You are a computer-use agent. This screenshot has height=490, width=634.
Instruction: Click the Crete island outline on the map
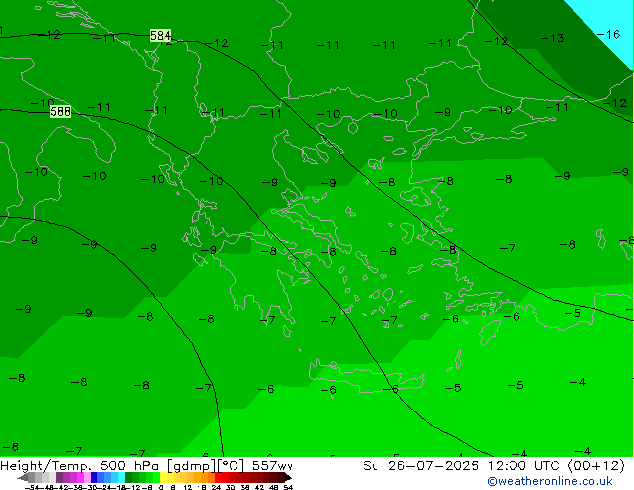click(x=366, y=376)
